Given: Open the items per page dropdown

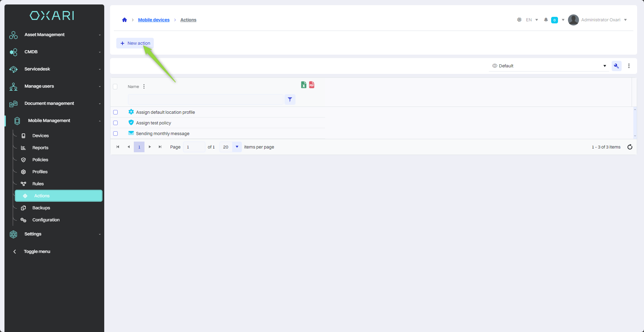Looking at the screenshot, I should pyautogui.click(x=237, y=147).
